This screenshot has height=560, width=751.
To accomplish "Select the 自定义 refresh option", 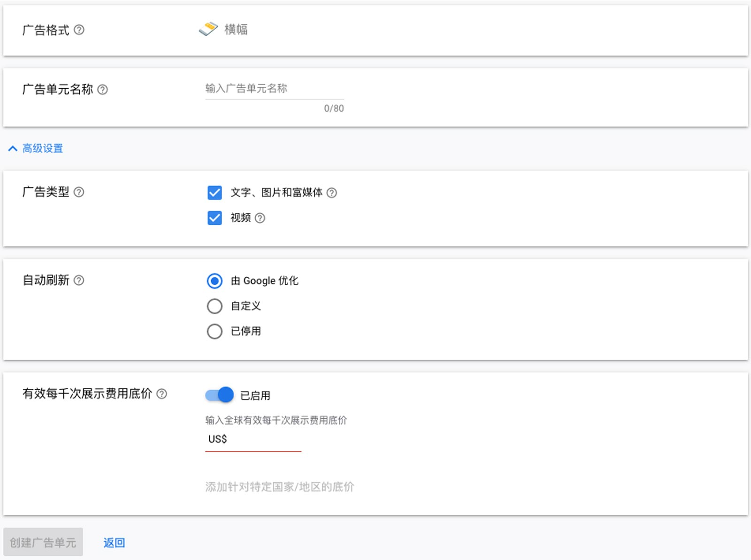I will click(x=215, y=306).
